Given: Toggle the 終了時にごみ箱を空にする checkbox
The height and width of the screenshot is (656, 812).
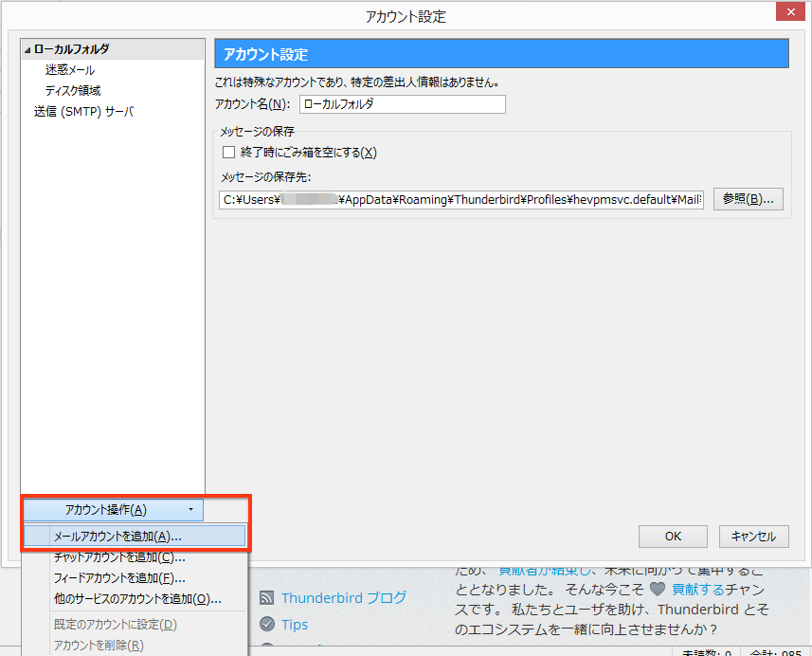Looking at the screenshot, I should coord(228,152).
